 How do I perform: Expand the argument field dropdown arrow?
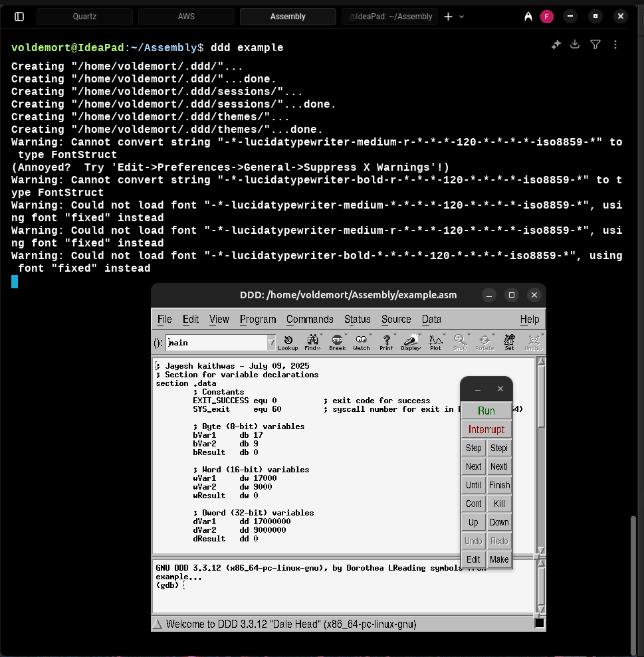pos(271,342)
